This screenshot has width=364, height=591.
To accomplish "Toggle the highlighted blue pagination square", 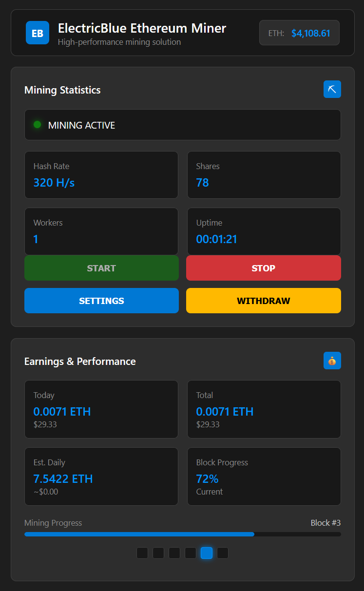I will click(x=206, y=553).
